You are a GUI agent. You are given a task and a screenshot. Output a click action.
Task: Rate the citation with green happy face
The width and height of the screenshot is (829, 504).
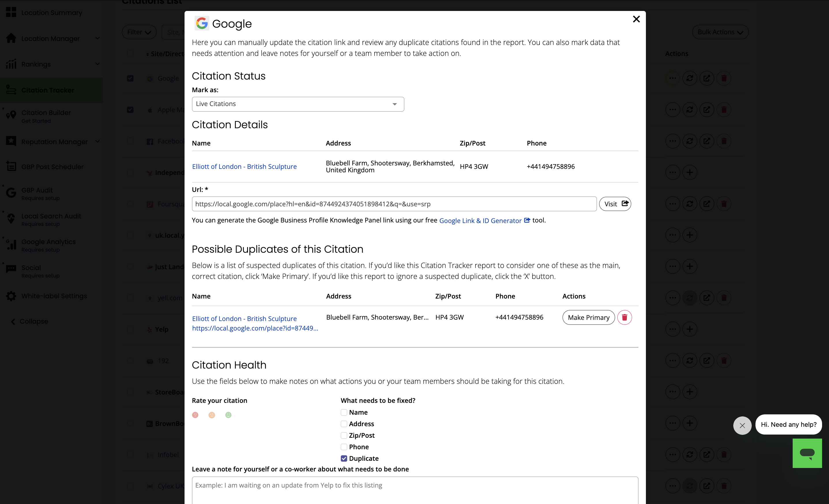(228, 415)
